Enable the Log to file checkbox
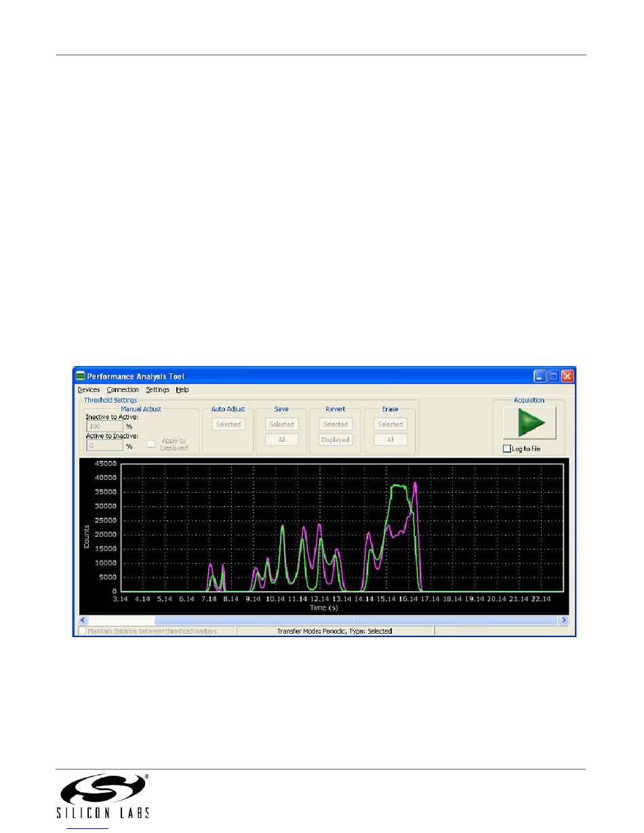The image size is (644, 833). click(x=506, y=449)
